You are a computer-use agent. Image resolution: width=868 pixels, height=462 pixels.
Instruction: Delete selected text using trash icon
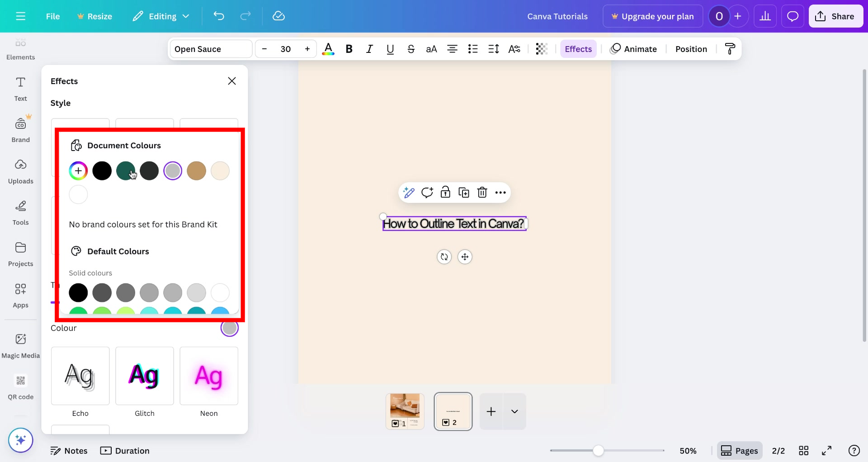(x=482, y=193)
